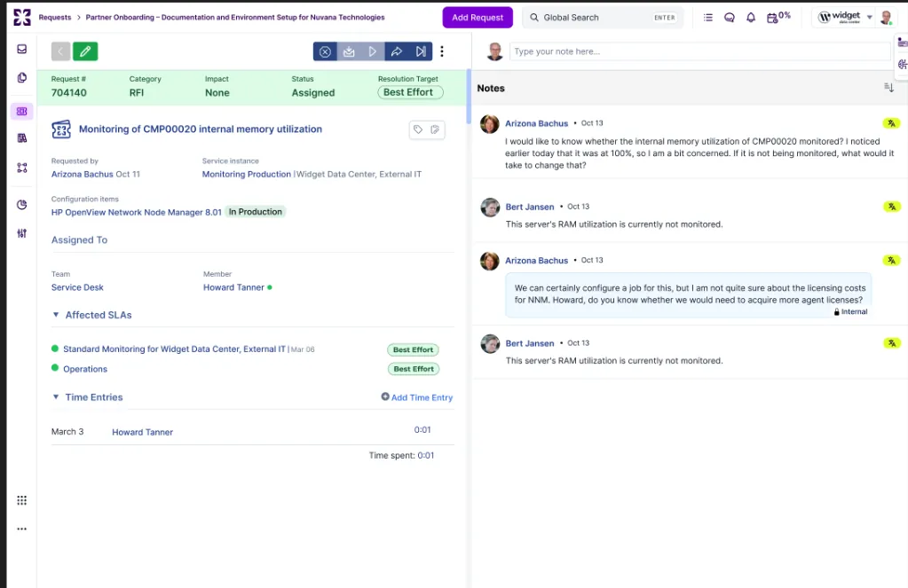The image size is (908, 588).
Task: Go back with the grey arrow button
Action: tap(61, 51)
